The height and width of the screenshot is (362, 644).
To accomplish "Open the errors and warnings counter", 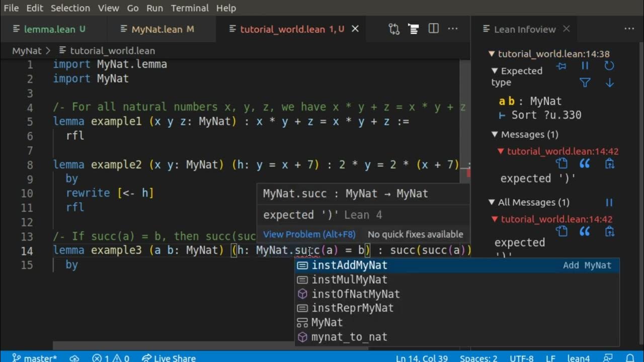I will (111, 358).
